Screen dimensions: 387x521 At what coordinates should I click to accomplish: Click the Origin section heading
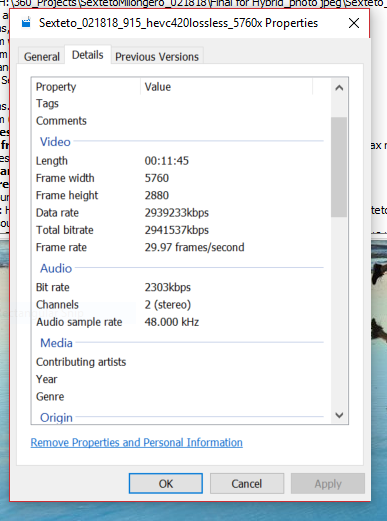(56, 418)
